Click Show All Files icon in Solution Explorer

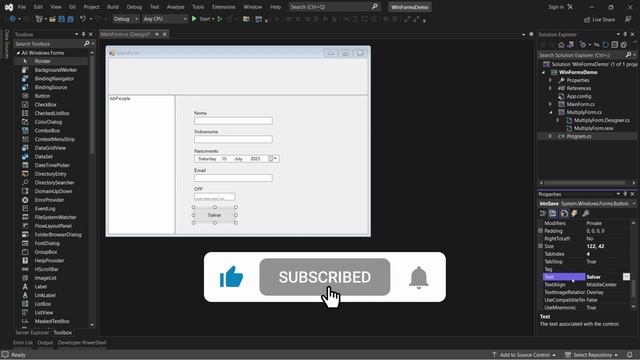pyautogui.click(x=624, y=45)
